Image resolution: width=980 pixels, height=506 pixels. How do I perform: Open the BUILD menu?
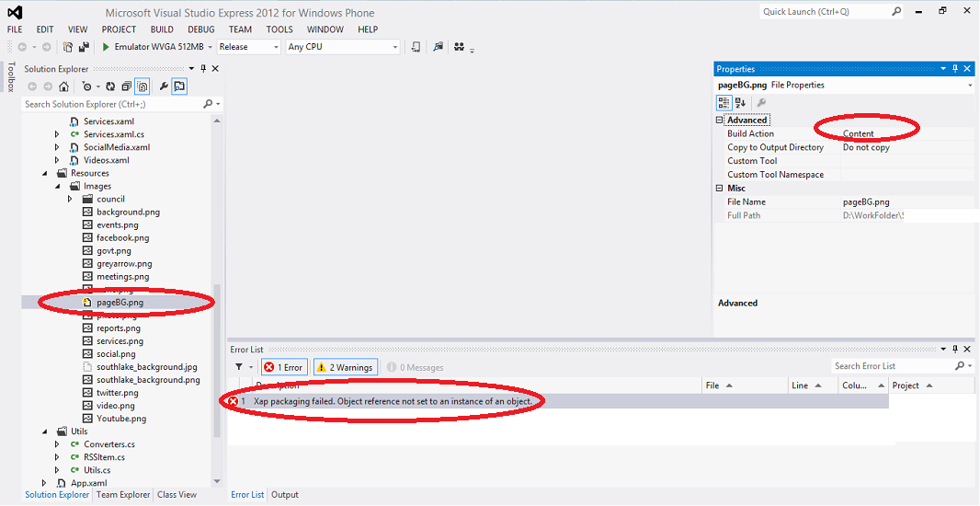162,29
